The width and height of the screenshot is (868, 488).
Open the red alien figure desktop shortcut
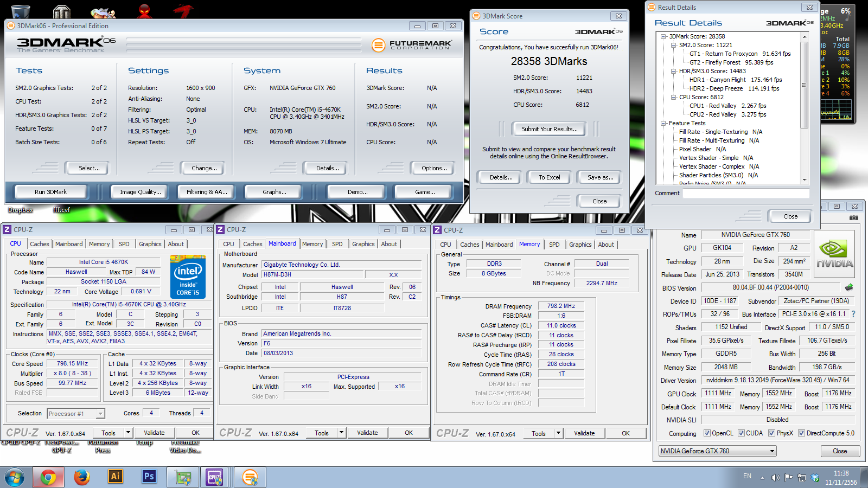click(144, 11)
